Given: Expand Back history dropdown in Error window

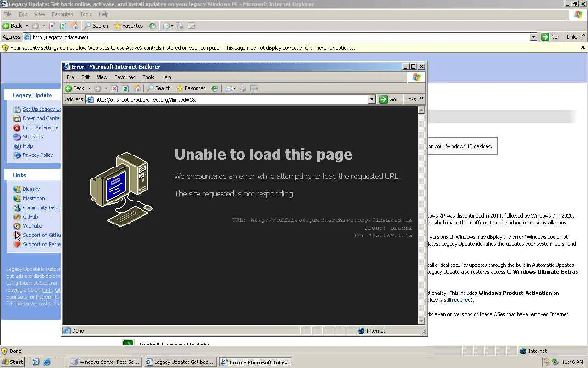Looking at the screenshot, I should 89,88.
